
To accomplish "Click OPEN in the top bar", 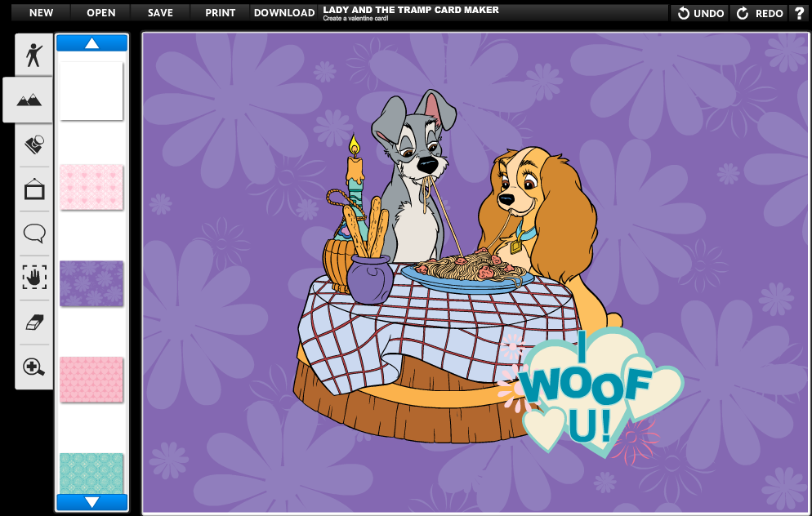I will (101, 12).
